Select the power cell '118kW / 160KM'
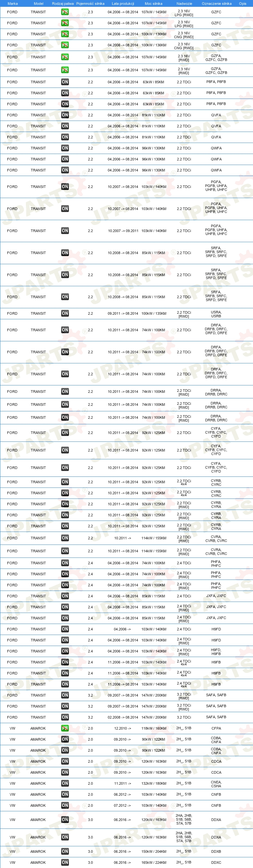The width and height of the screenshot is (253, 868). point(154,728)
